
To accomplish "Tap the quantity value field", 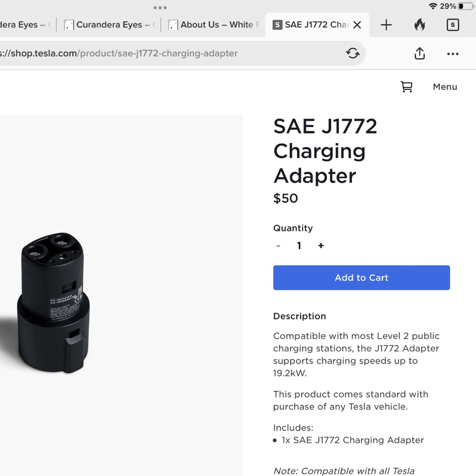I will tap(299, 246).
